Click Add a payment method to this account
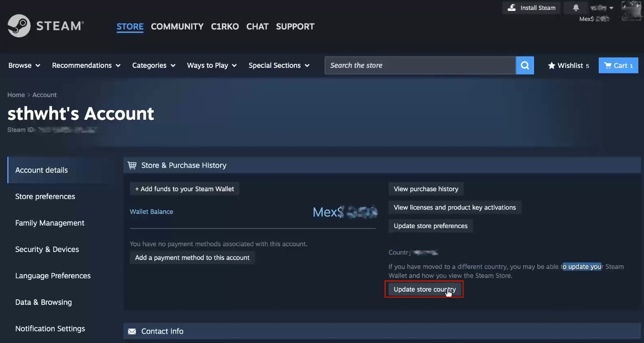This screenshot has height=343, width=644. tap(192, 258)
